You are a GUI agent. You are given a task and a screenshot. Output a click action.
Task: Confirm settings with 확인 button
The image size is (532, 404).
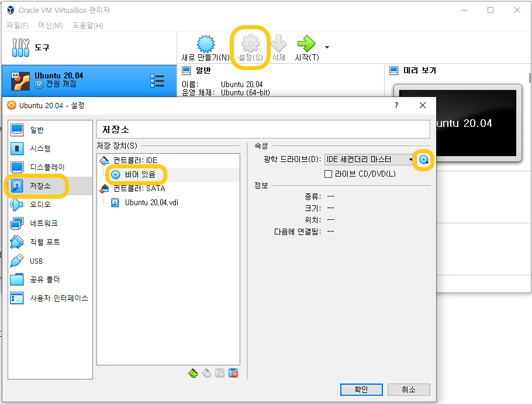pos(361,389)
